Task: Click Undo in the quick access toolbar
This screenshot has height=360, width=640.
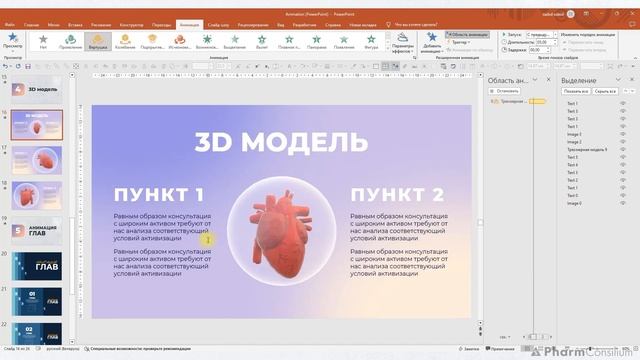Action: pyautogui.click(x=5, y=66)
